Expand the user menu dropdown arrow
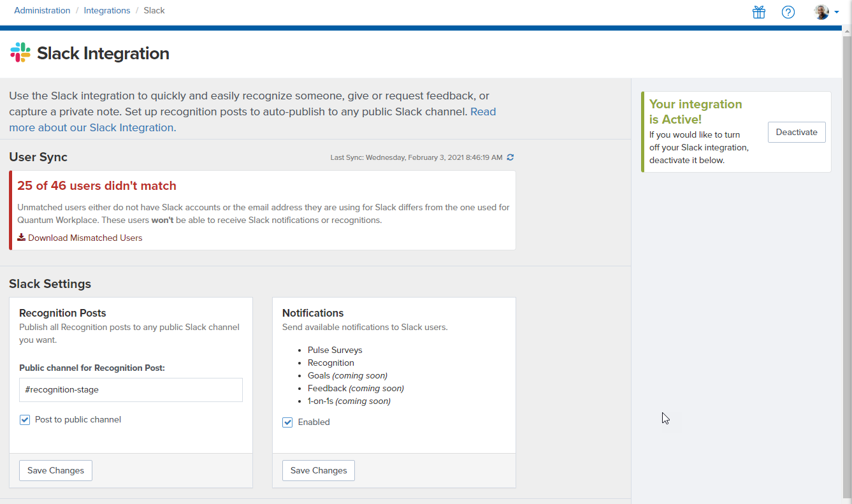852x504 pixels. pos(837,12)
